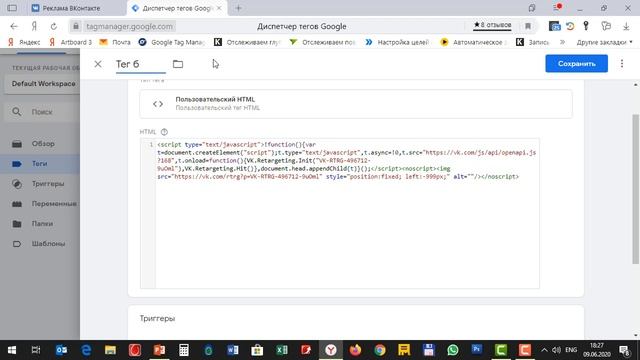The image size is (640, 360).
Task: Open the 8 отзывов reviews link
Action: click(492, 25)
